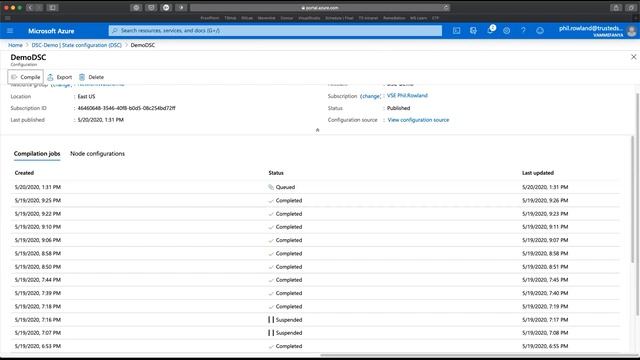Click the user account avatar

click(632, 31)
